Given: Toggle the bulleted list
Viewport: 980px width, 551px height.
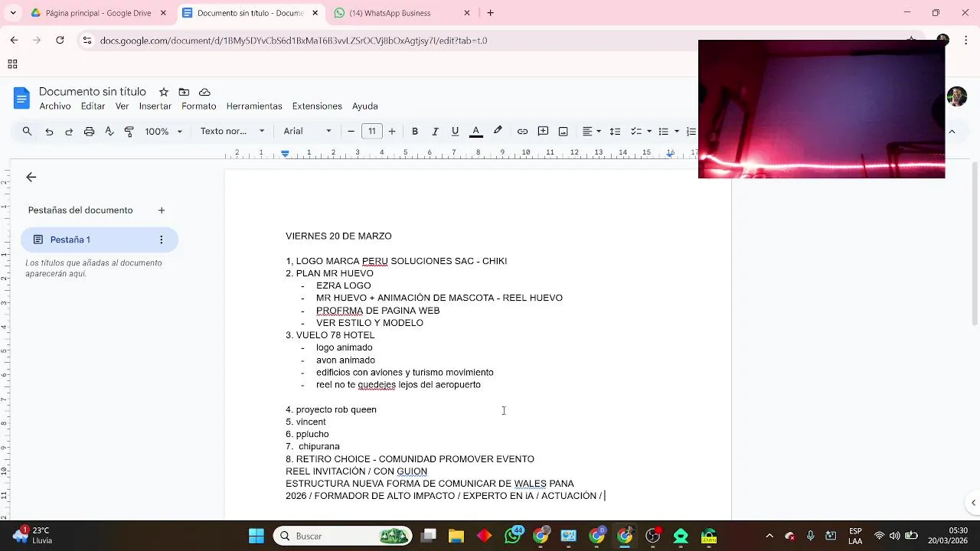Looking at the screenshot, I should 663,132.
